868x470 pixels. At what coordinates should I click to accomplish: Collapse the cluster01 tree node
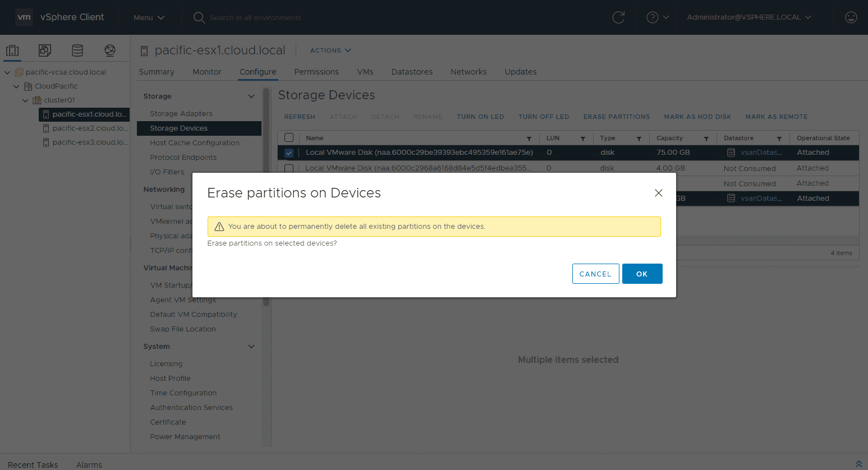[25, 100]
